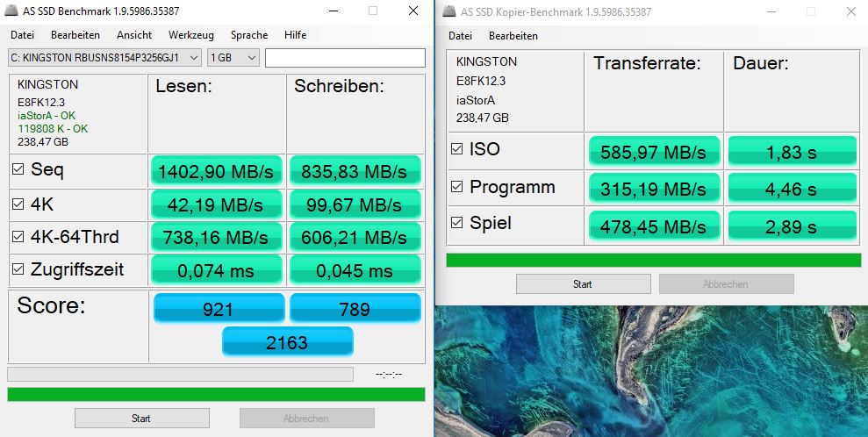This screenshot has height=437, width=868.
Task: Toggle the 4K-64Thrd test checkbox
Action: click(x=18, y=237)
